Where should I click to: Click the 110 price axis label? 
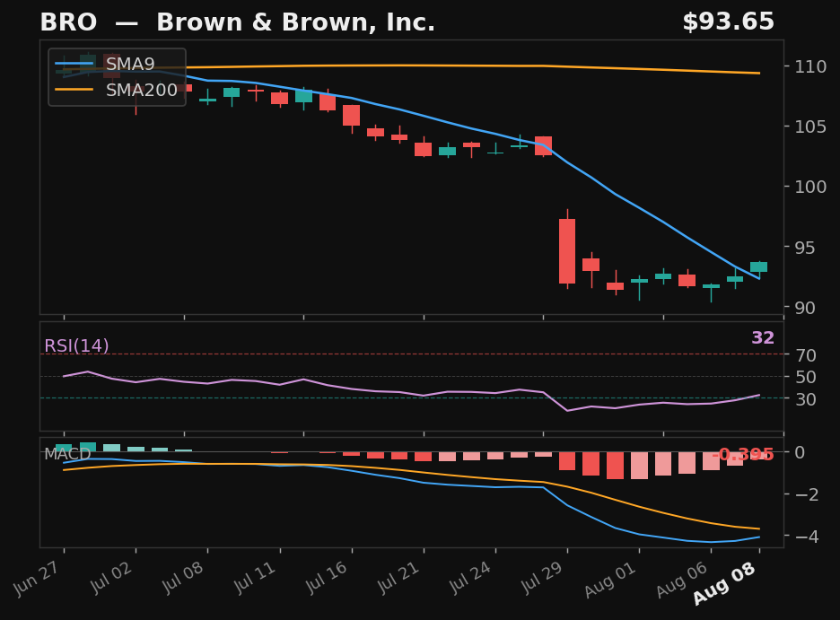(x=811, y=66)
